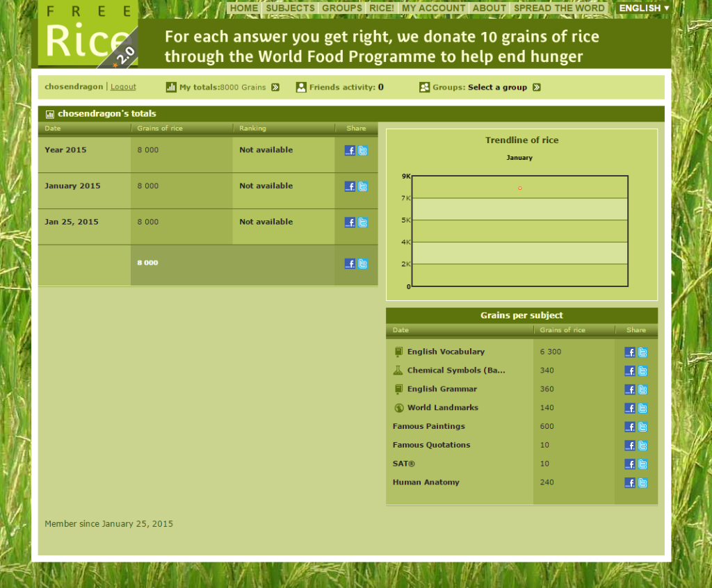Click the World Landmarks subject name
Image resolution: width=712 pixels, height=588 pixels.
click(443, 408)
